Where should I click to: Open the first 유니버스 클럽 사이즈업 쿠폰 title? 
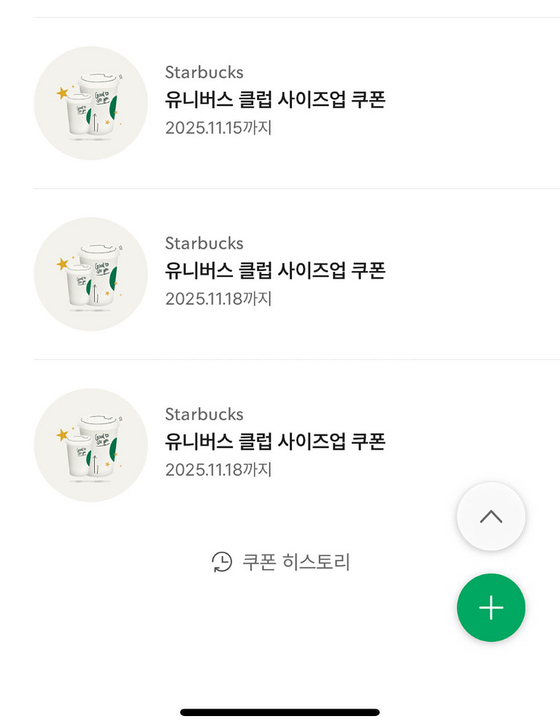point(275,99)
